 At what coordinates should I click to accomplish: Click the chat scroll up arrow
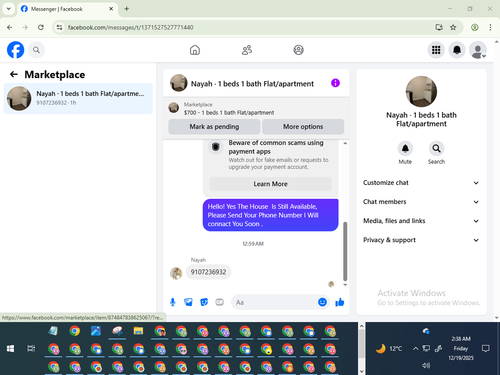[x=345, y=143]
